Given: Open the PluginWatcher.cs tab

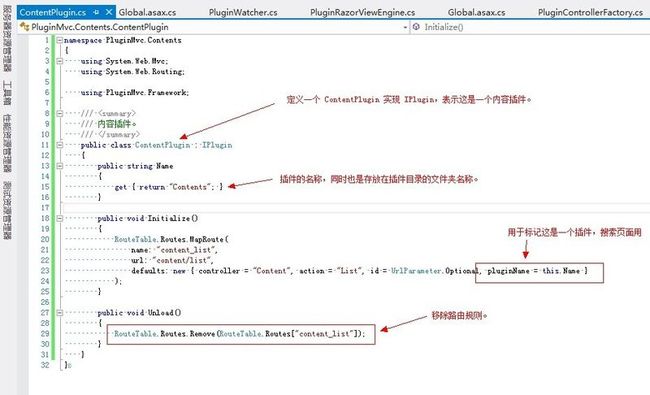Looking at the screenshot, I should click(x=243, y=12).
